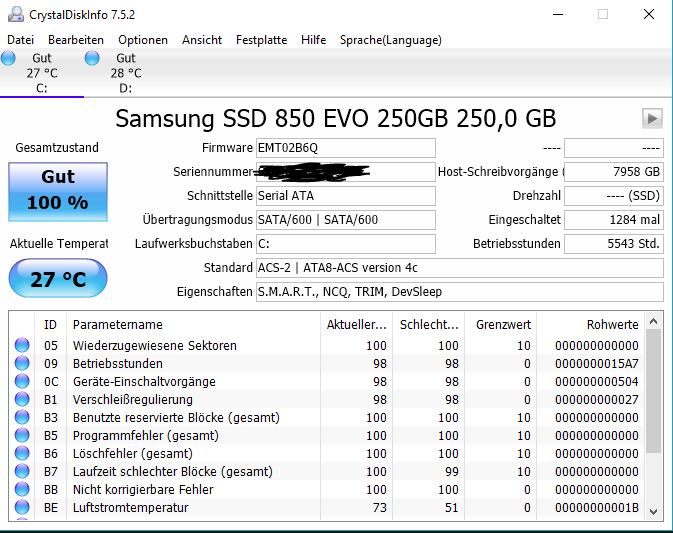Select the Luftstromtemperatur parameter name
The height and width of the screenshot is (533, 673).
(x=130, y=508)
